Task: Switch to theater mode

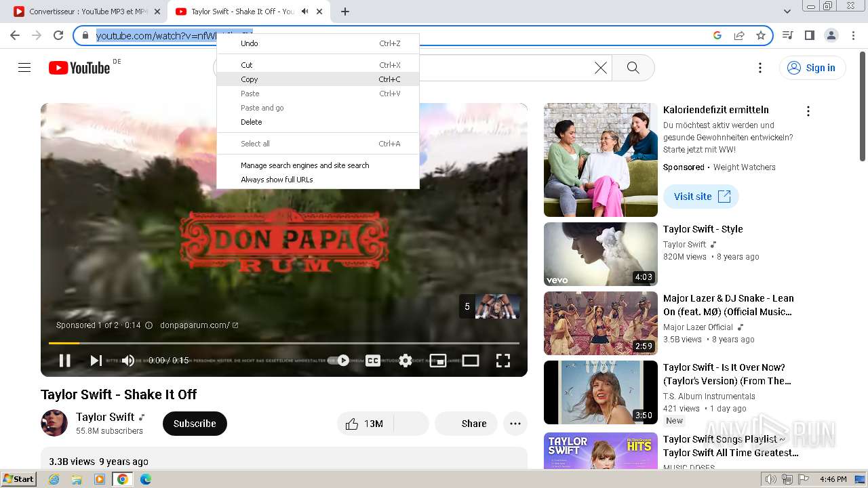Action: point(471,361)
